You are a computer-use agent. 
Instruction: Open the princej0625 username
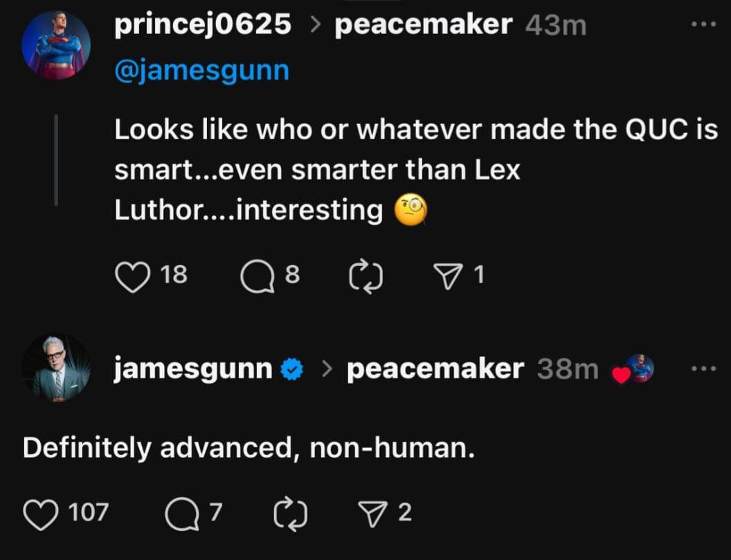pyautogui.click(x=203, y=25)
